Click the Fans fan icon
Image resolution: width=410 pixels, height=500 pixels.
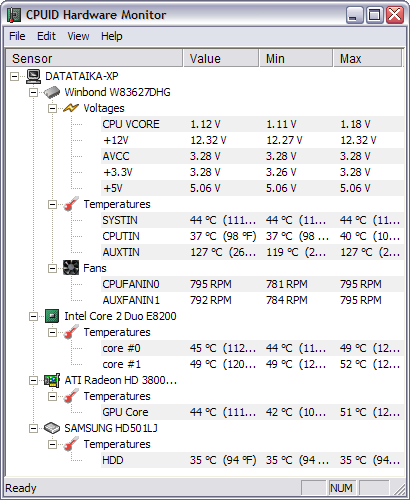(71, 268)
